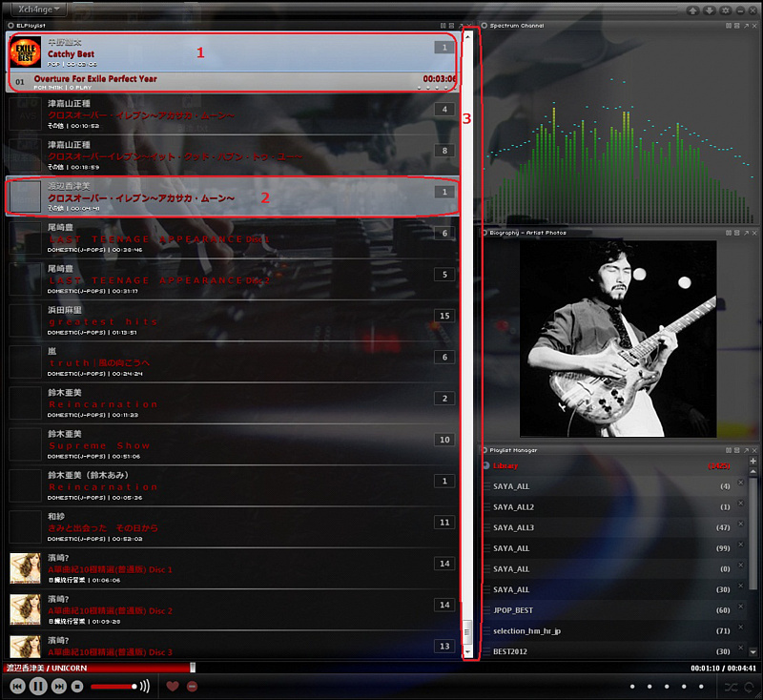Click the 15-track badge on greatest hits
Viewport: 763px width, 700px height.
[x=444, y=316]
